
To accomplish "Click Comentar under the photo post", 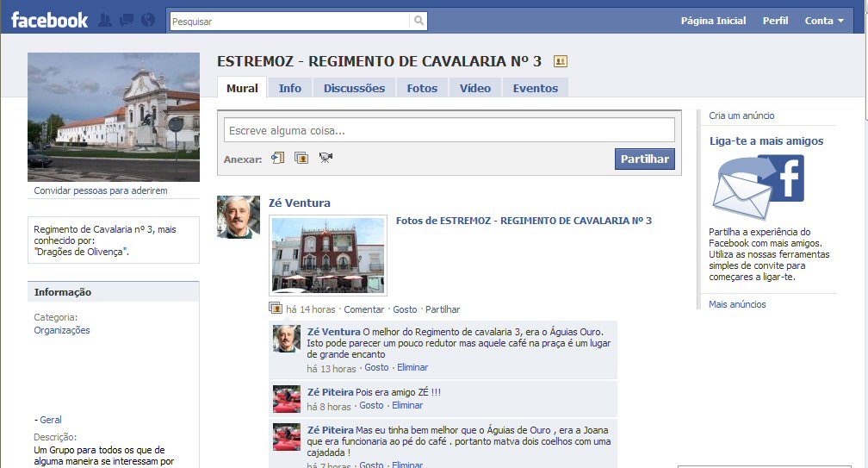I will [x=363, y=309].
